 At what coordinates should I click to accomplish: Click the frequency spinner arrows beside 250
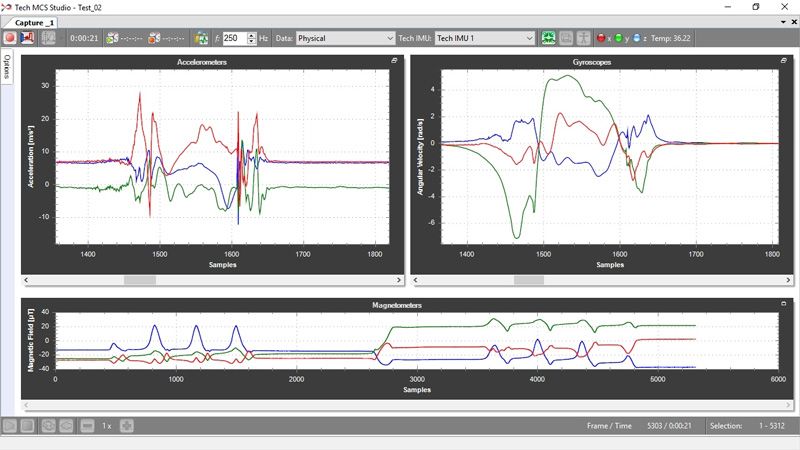click(x=251, y=38)
